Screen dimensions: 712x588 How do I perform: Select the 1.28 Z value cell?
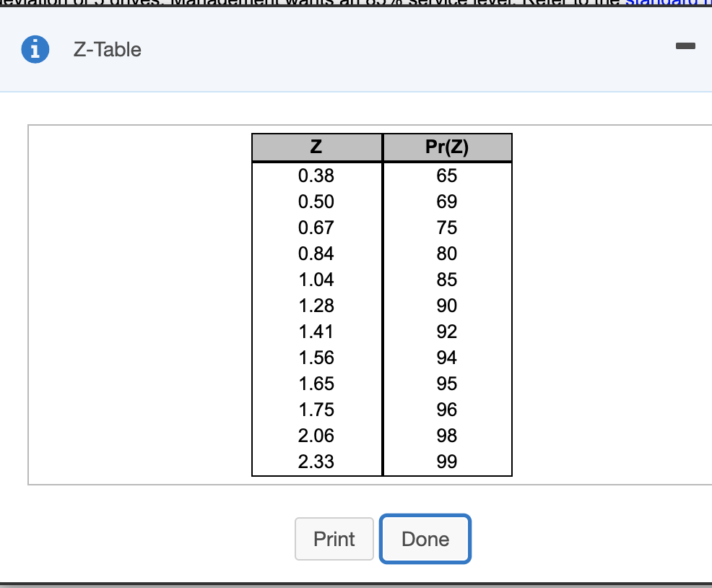pos(316,306)
